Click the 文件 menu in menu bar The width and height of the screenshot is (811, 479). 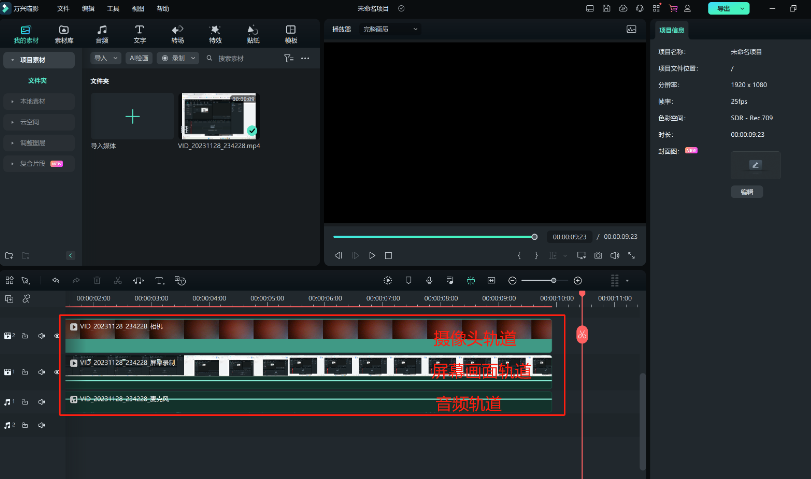point(63,8)
